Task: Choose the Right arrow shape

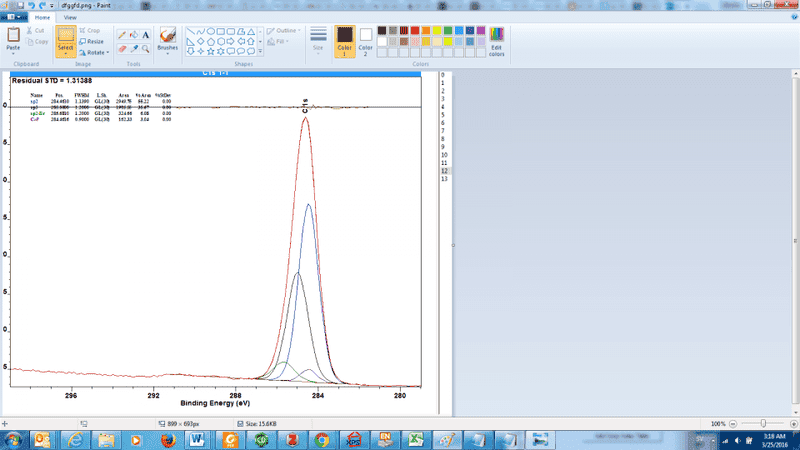Action: [x=231, y=41]
